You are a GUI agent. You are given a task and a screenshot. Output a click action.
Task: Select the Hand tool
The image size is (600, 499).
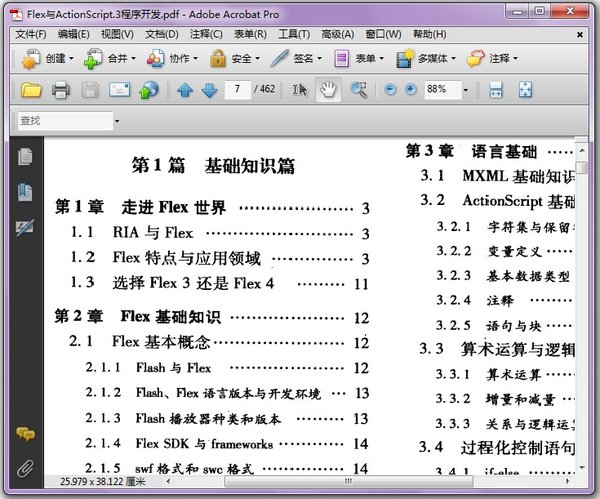point(327,90)
